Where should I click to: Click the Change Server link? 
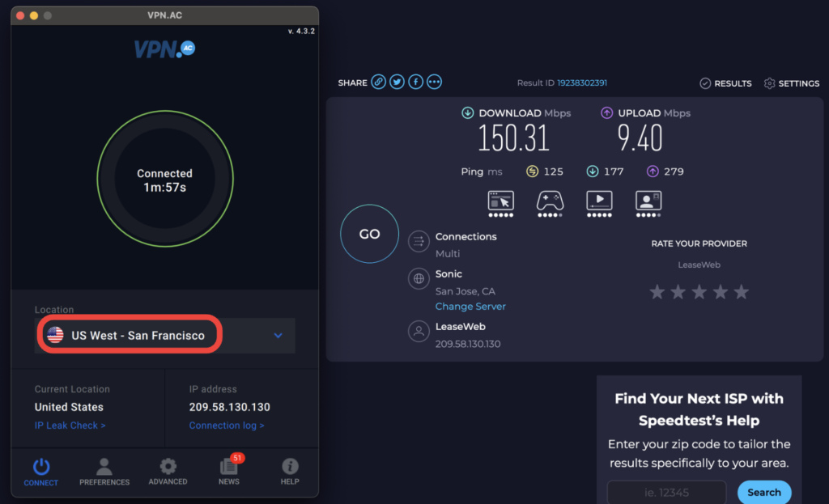pos(470,307)
